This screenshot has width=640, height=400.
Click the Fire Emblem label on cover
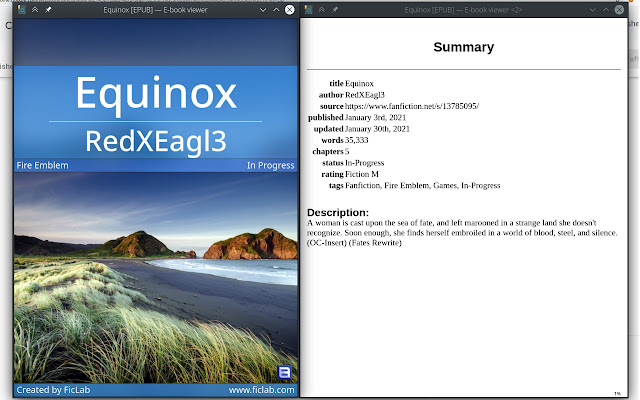click(42, 165)
